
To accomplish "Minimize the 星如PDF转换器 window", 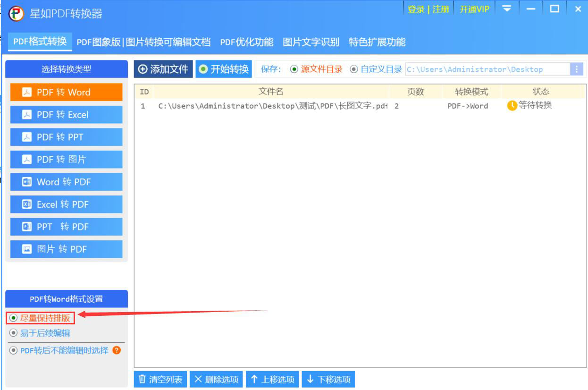I will click(x=531, y=8).
